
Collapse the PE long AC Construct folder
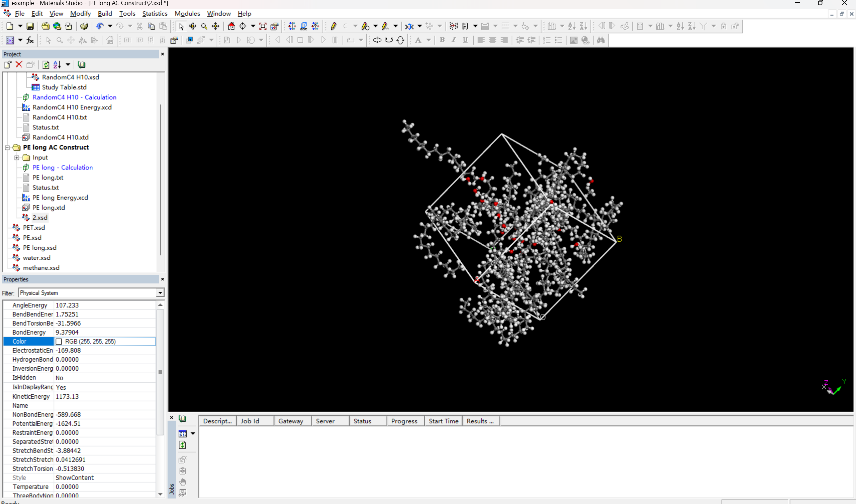pos(7,147)
